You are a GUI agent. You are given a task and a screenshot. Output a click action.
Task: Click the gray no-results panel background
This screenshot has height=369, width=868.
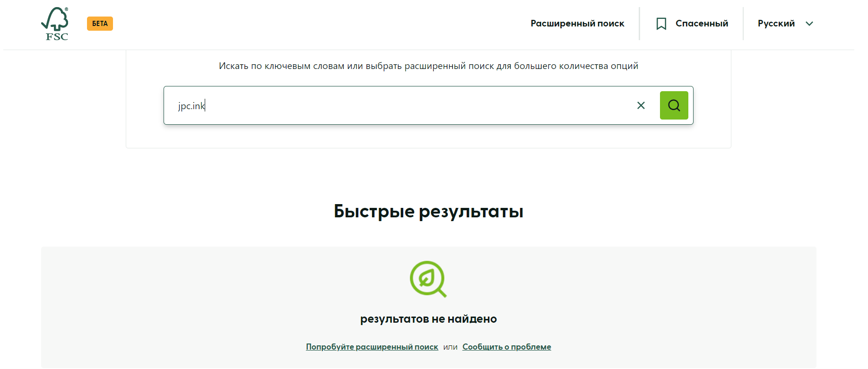point(189,302)
